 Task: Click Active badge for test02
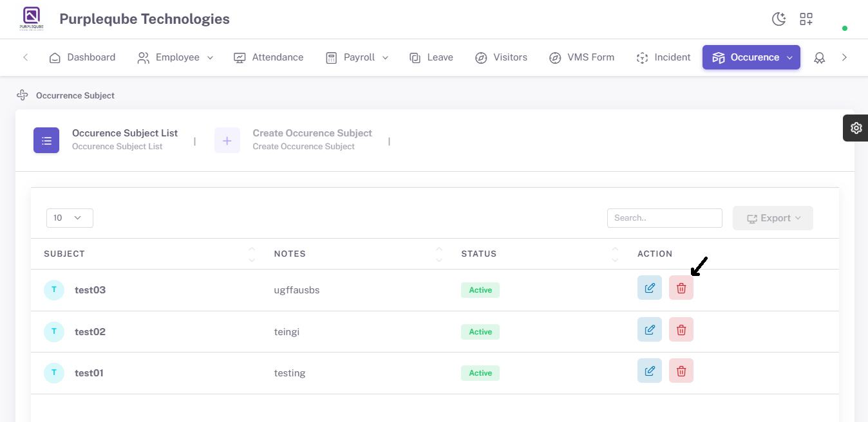pyautogui.click(x=480, y=332)
